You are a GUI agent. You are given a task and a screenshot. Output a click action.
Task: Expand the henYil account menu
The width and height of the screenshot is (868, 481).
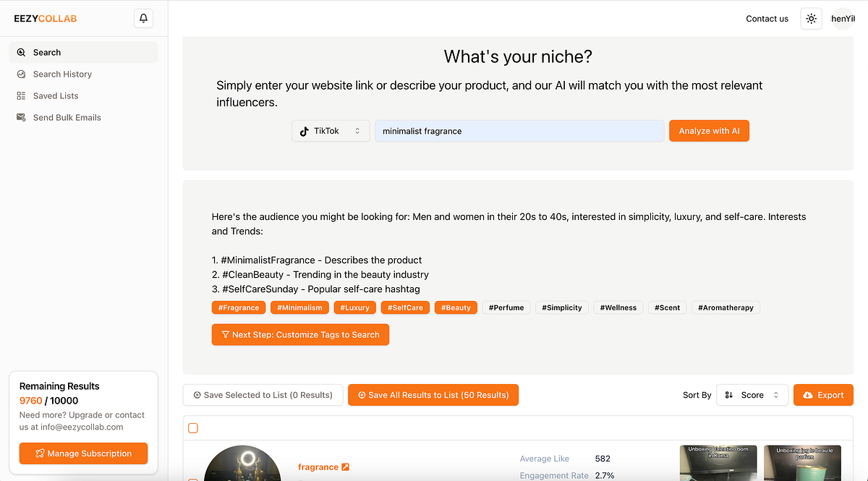click(x=843, y=18)
